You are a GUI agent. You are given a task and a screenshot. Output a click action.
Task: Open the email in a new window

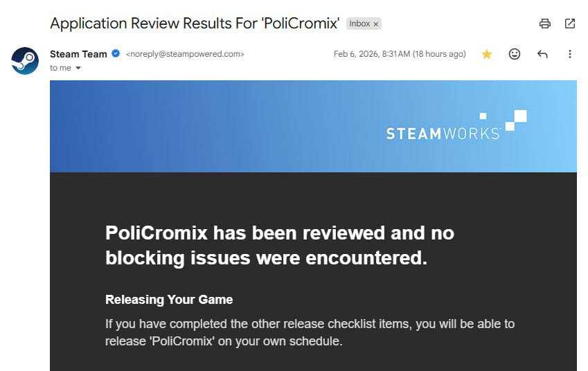click(x=570, y=24)
